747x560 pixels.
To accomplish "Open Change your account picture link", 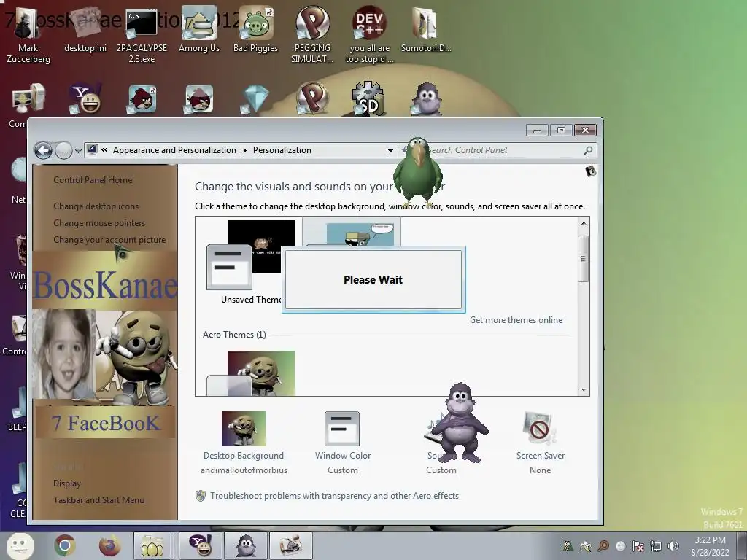I will (x=109, y=239).
